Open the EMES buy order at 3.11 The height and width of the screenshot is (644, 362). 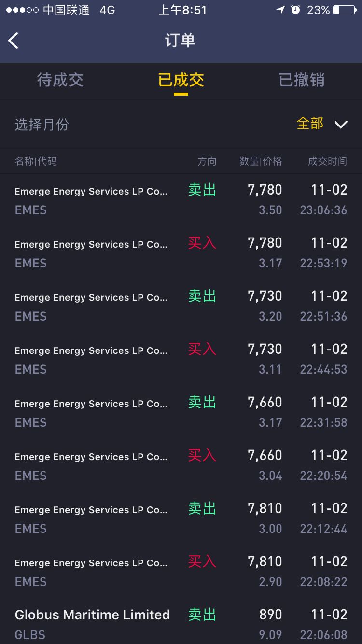[181, 359]
